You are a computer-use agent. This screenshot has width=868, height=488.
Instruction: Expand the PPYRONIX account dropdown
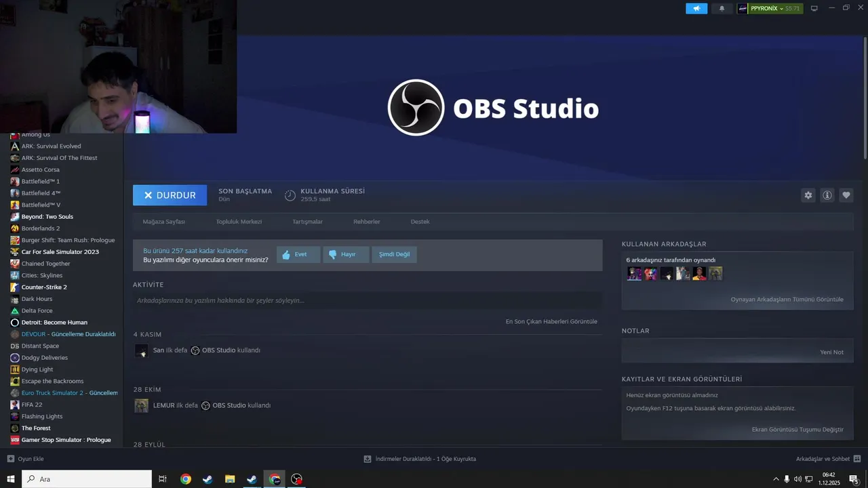click(770, 8)
